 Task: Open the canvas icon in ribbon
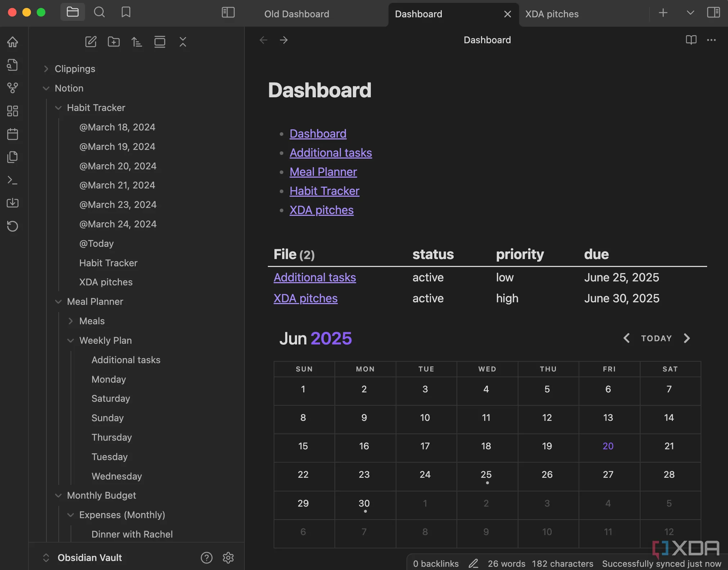point(13,111)
